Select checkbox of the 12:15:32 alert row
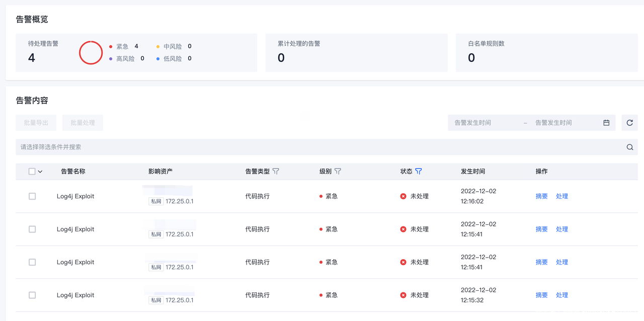 [x=32, y=295]
